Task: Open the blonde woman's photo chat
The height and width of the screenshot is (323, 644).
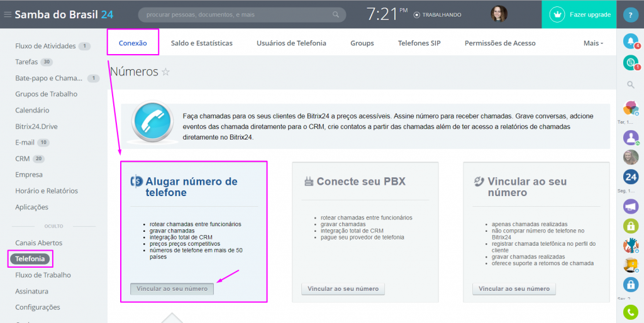Action: [630, 157]
